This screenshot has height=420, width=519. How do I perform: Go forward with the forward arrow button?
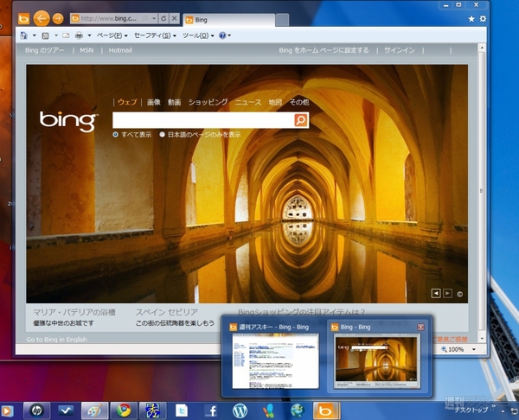(x=58, y=19)
